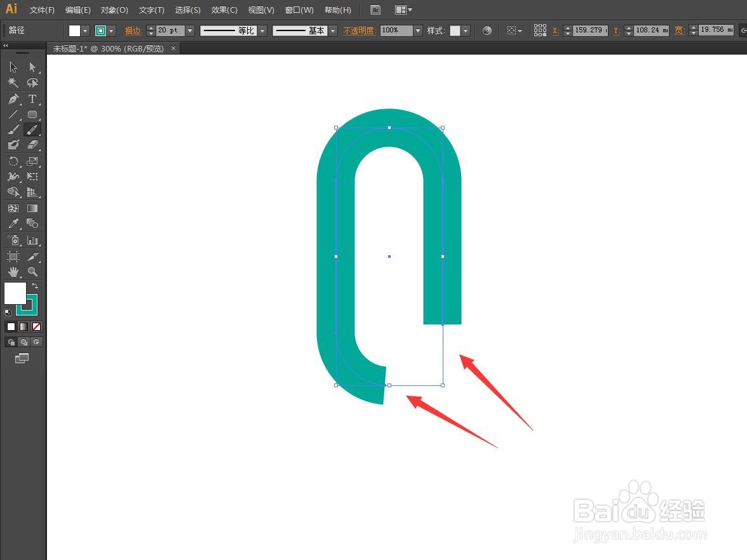Select the Eyedropper tool
The image size is (747, 560).
(x=13, y=223)
